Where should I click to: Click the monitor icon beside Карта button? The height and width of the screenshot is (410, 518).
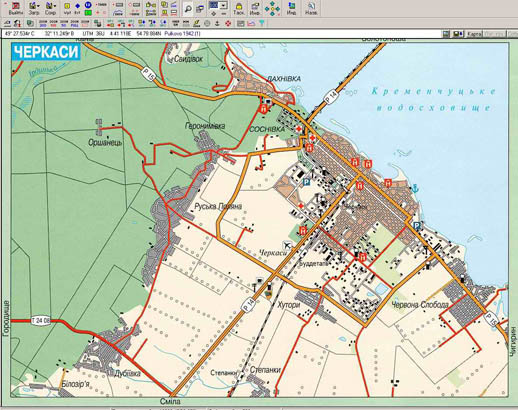[x=457, y=34]
